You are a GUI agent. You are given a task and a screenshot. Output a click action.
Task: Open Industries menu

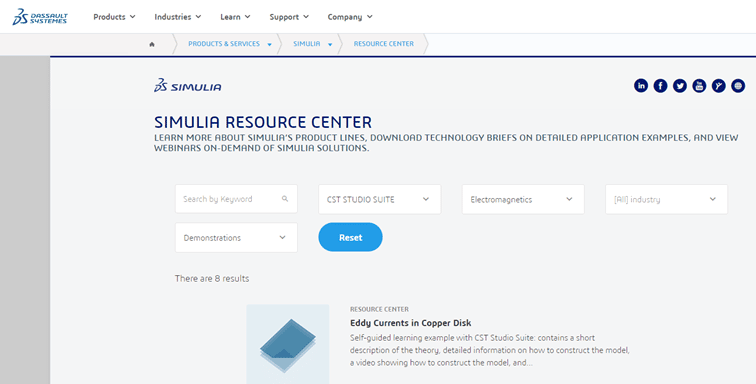[x=178, y=17]
